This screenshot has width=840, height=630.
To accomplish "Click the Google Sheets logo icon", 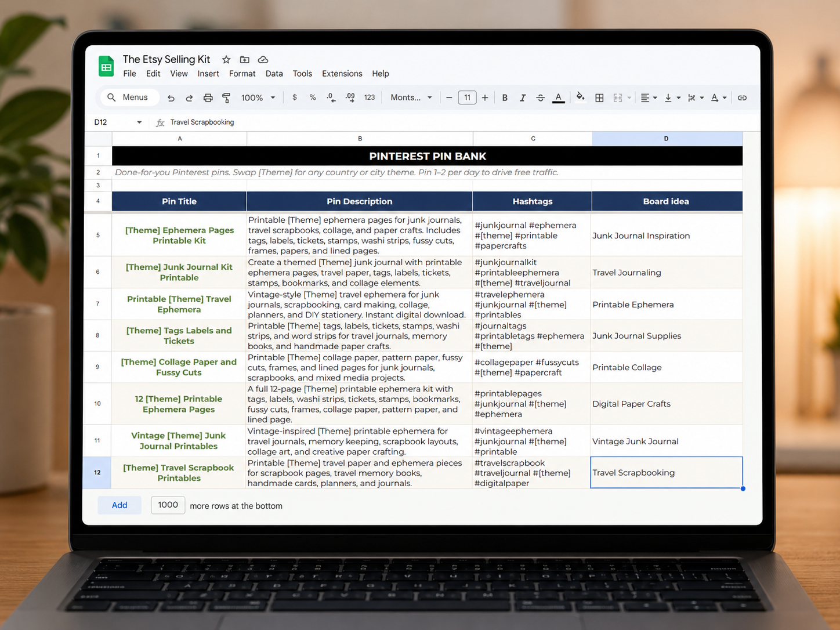I will 106,66.
